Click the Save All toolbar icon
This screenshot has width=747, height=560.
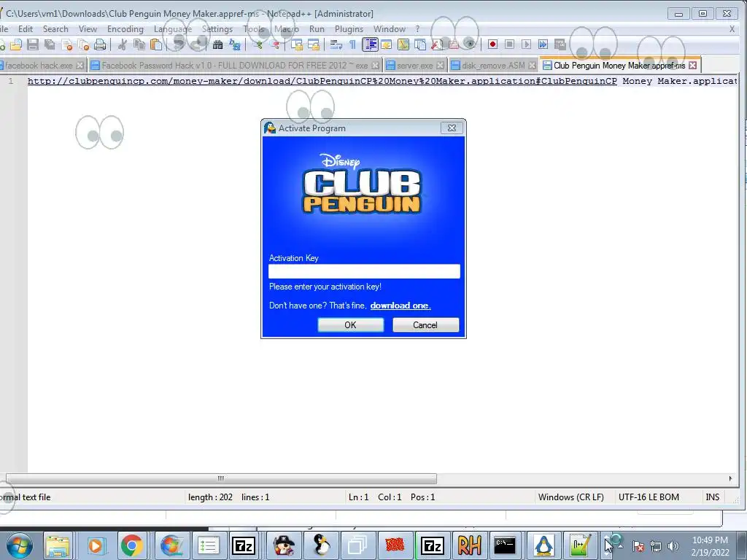pyautogui.click(x=50, y=44)
